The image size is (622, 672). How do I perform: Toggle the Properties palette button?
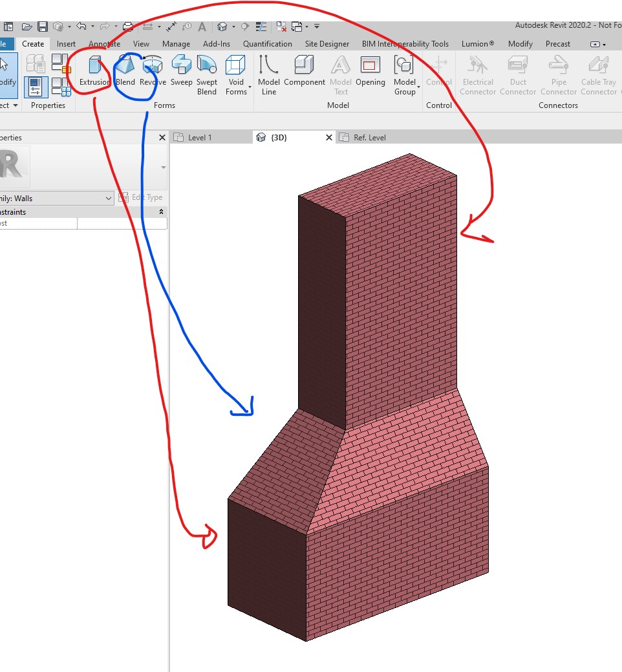click(35, 87)
